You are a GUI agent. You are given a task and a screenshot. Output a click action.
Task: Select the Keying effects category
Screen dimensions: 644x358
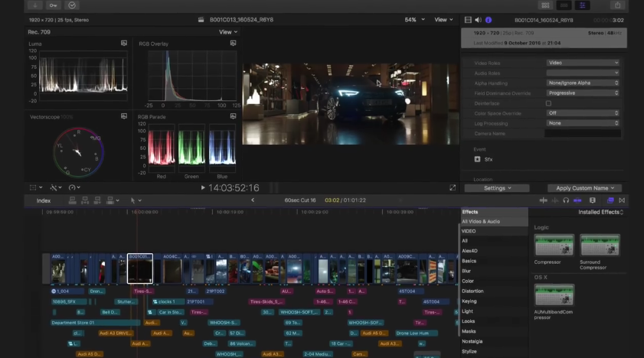click(x=469, y=301)
